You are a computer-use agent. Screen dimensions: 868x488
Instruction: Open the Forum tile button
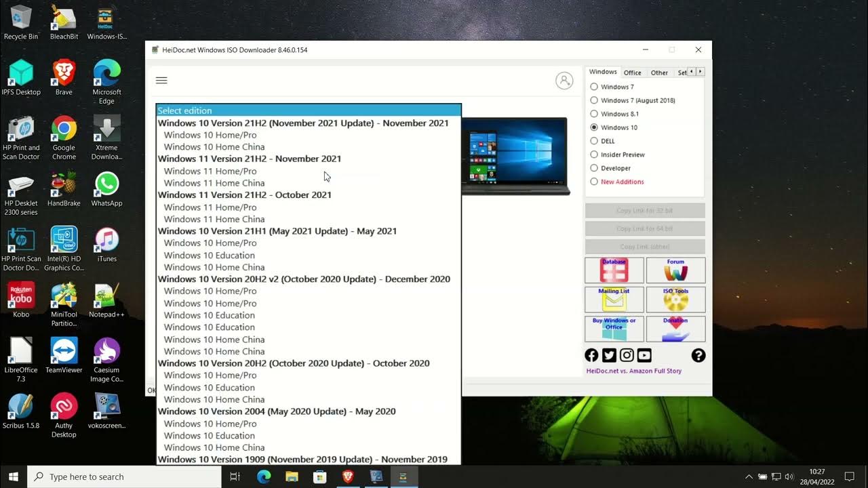pyautogui.click(x=675, y=270)
